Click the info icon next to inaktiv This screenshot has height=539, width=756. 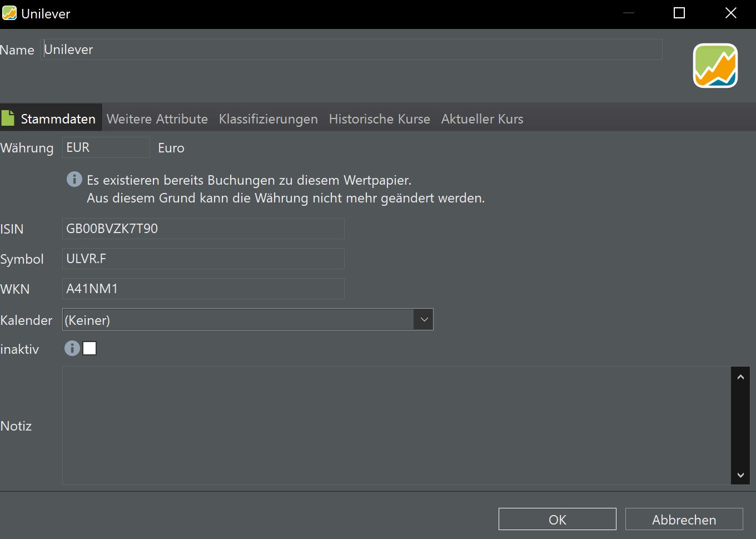click(x=72, y=348)
